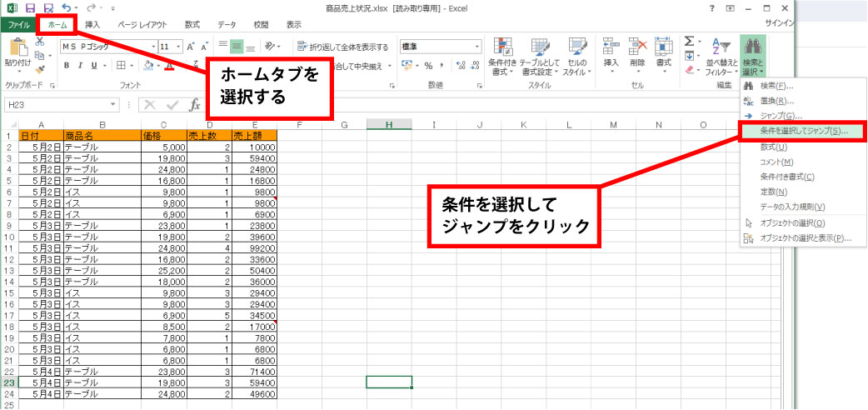Click the 書式 format cells icon

pyautogui.click(x=663, y=47)
